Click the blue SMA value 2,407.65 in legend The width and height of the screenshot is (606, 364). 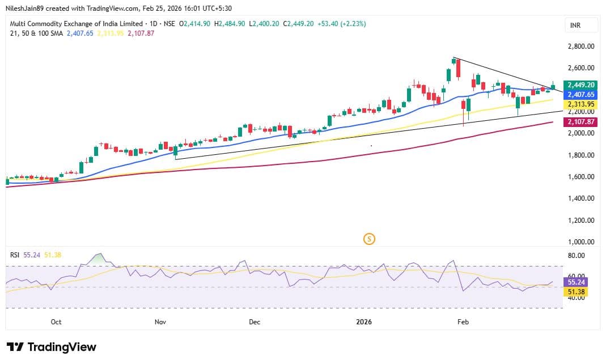point(80,33)
